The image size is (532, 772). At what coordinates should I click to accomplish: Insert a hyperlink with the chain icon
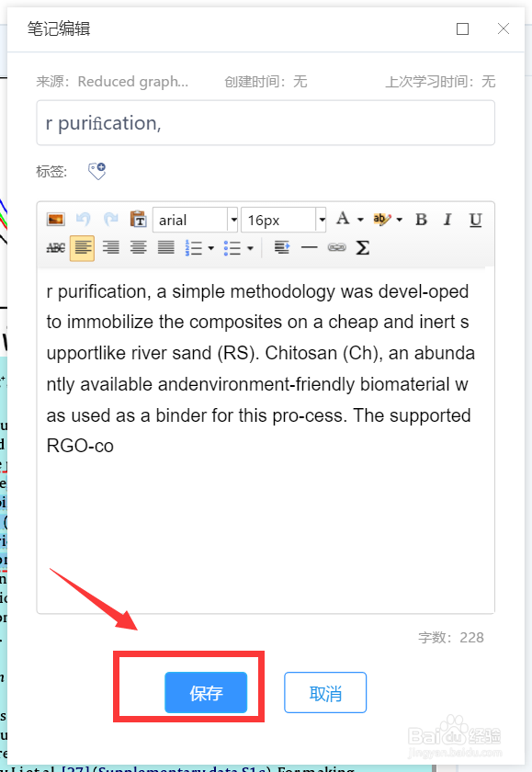(x=337, y=247)
